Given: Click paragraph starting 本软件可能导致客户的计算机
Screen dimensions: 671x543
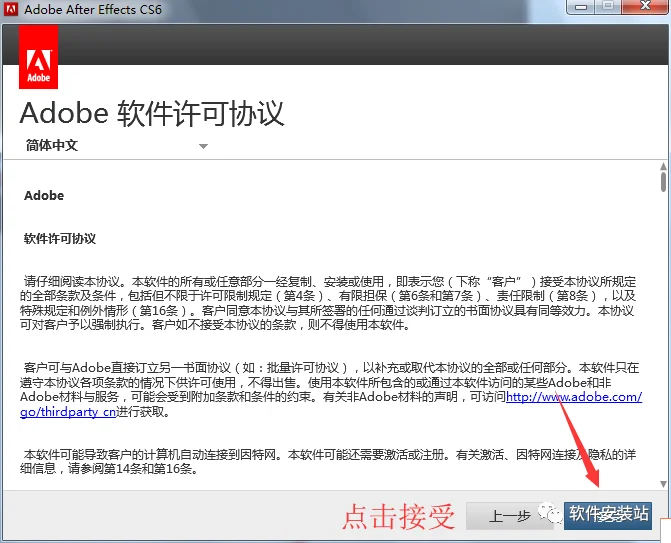Looking at the screenshot, I should point(328,461).
